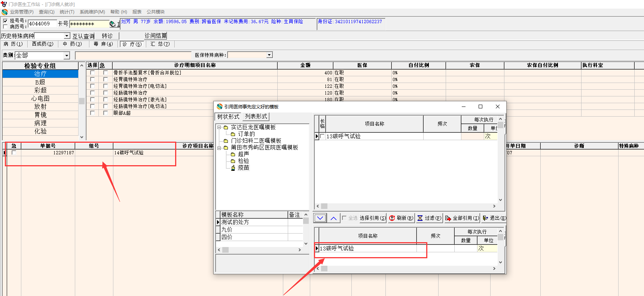Open the 查询(Q) menu

coord(47,12)
